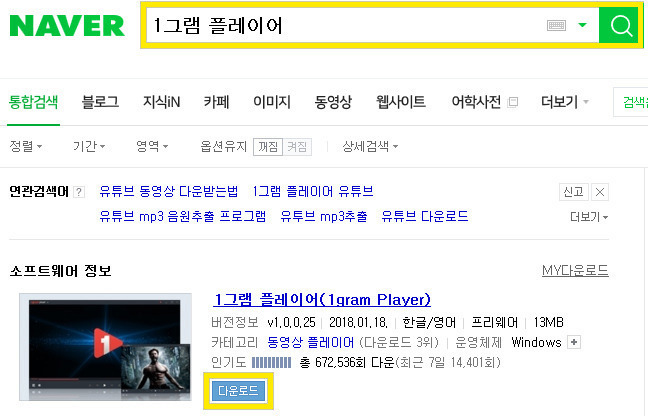This screenshot has height=416, width=648.
Task: Open the 기간 period dropdown
Action: (x=89, y=146)
